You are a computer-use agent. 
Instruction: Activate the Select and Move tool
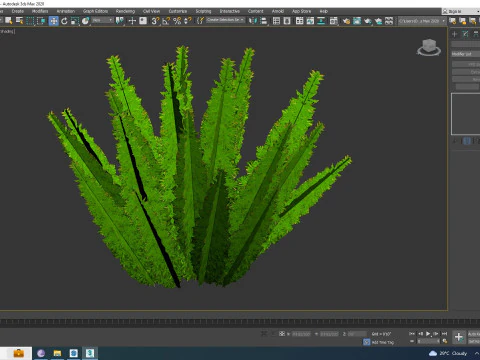[x=53, y=21]
